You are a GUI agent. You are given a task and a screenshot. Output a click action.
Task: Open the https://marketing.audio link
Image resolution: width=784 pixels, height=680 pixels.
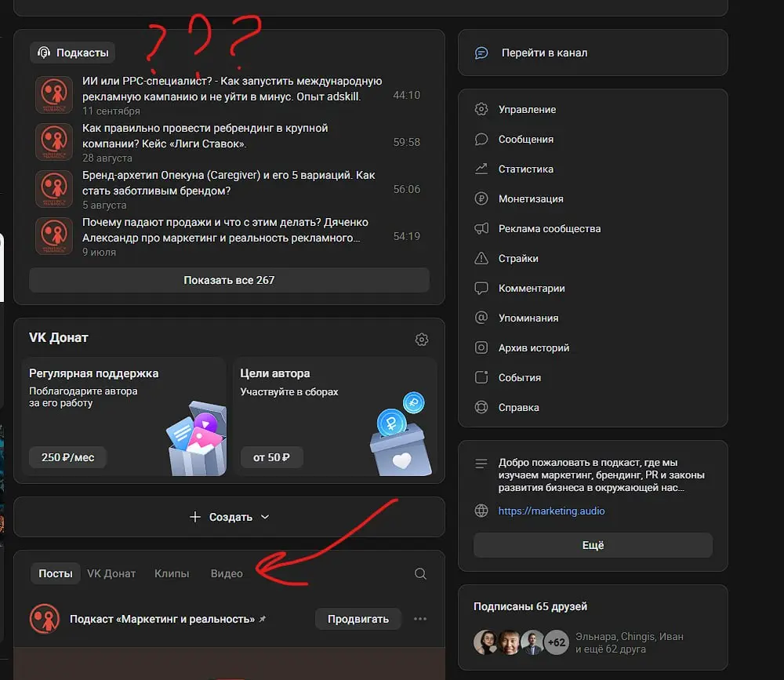click(551, 511)
